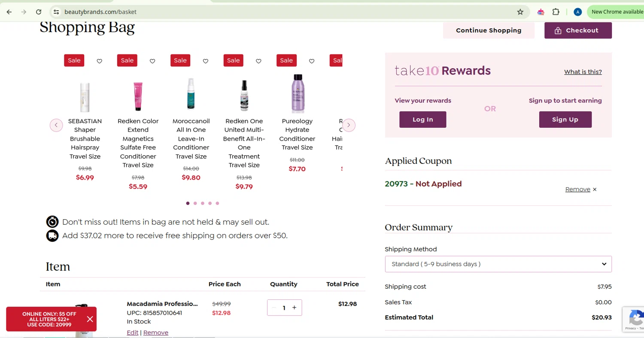The image size is (644, 338).
Task: Go back in the browser
Action: tap(9, 12)
